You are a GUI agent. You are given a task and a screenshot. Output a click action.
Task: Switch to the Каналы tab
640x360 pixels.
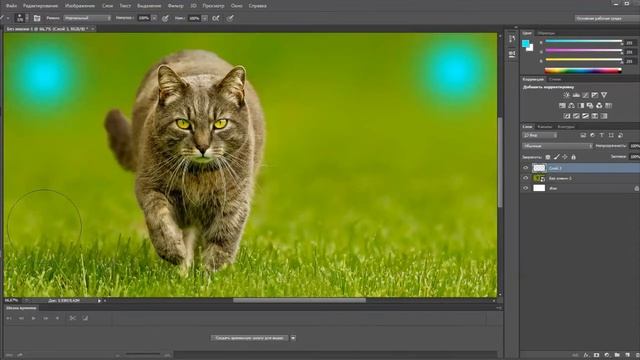[x=545, y=127]
